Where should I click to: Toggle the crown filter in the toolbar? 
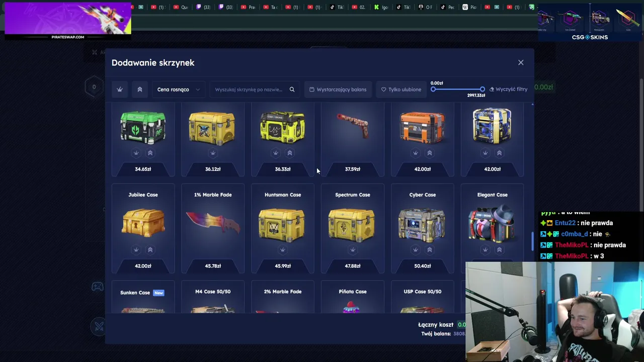[120, 89]
